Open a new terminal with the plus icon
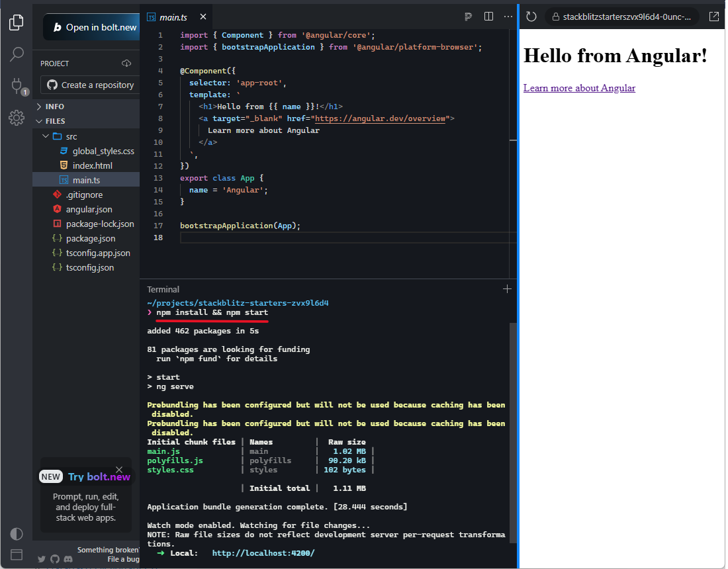Image resolution: width=728 pixels, height=569 pixels. tap(507, 289)
